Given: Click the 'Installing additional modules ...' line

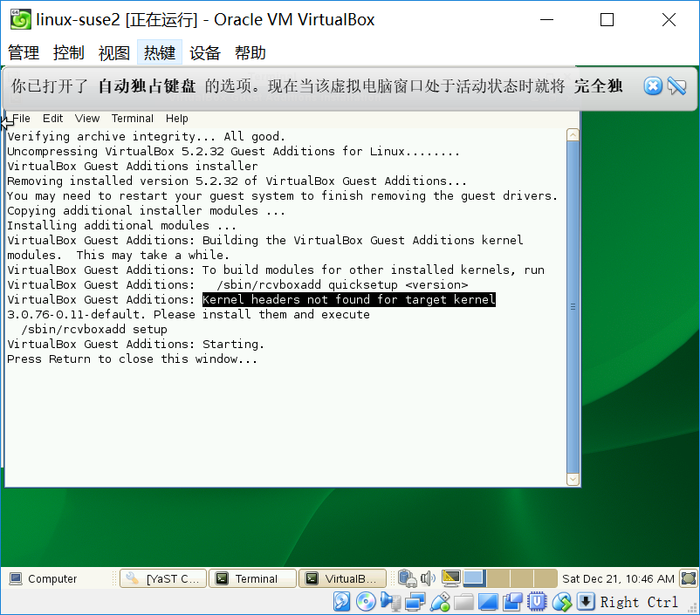Looking at the screenshot, I should coord(121,225).
